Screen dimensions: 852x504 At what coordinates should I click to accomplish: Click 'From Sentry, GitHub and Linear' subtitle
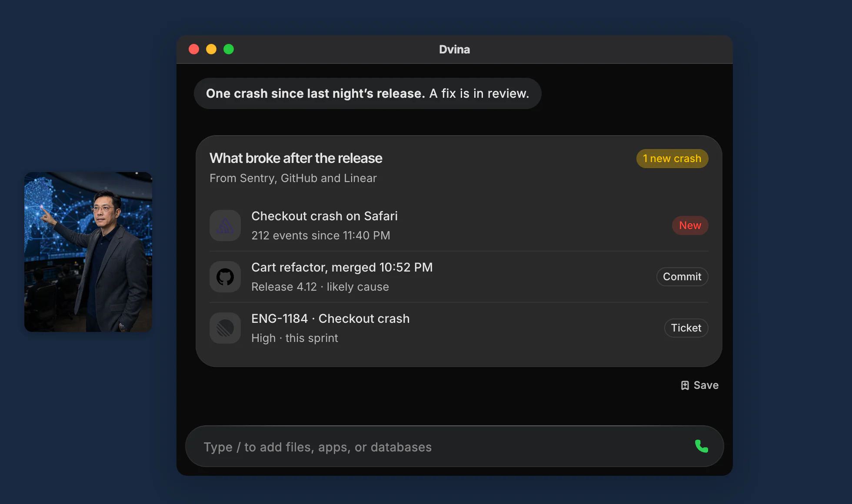[293, 178]
